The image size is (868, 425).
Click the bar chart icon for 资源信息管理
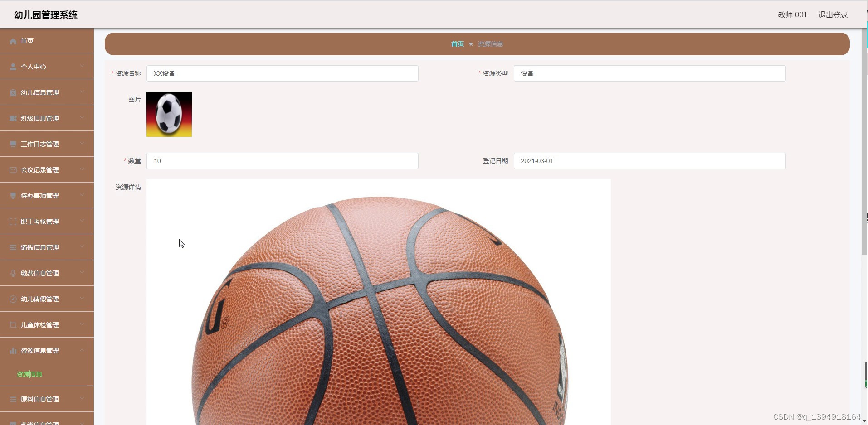13,351
